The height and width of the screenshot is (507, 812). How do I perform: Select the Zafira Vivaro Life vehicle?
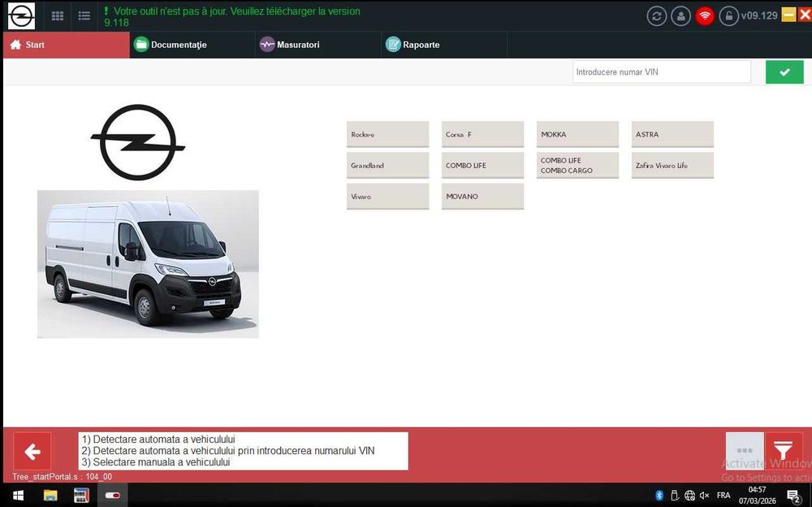tap(672, 166)
